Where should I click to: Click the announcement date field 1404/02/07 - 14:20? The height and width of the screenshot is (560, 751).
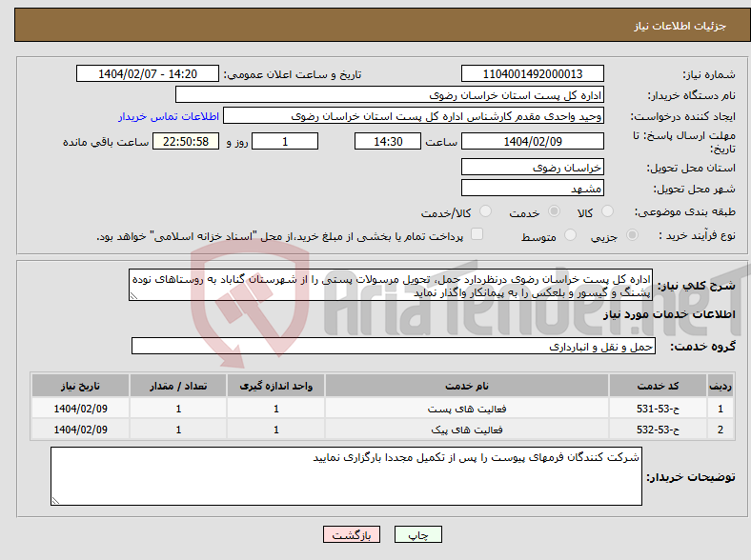tap(148, 73)
